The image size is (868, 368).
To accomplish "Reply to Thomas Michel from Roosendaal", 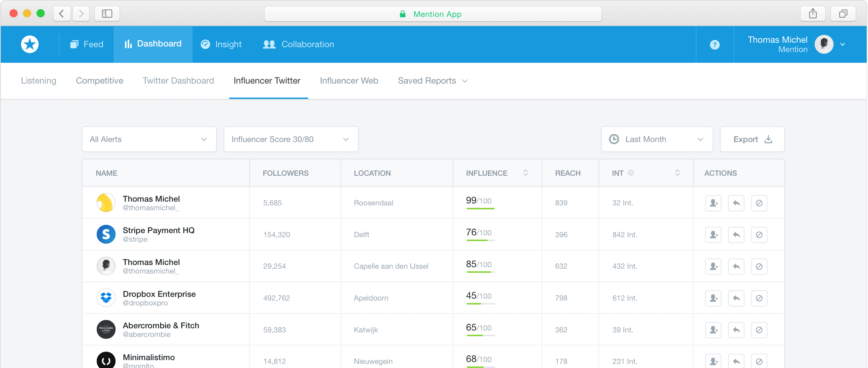I will tap(736, 203).
